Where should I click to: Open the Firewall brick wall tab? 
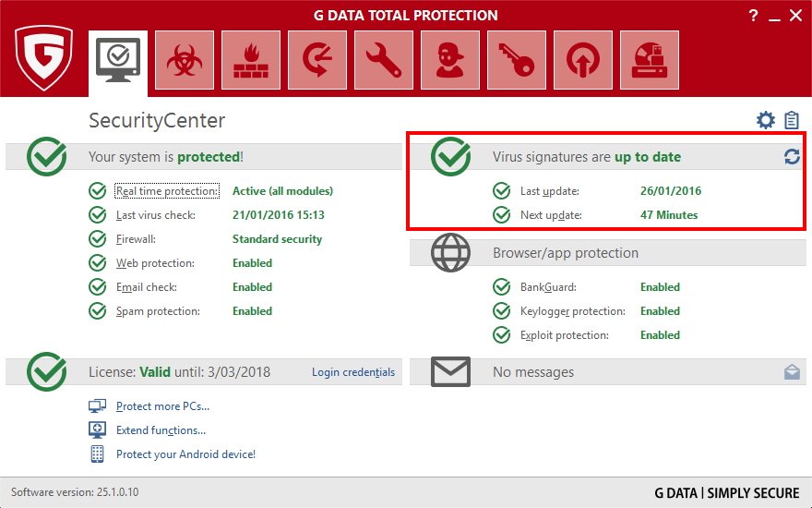pyautogui.click(x=251, y=60)
